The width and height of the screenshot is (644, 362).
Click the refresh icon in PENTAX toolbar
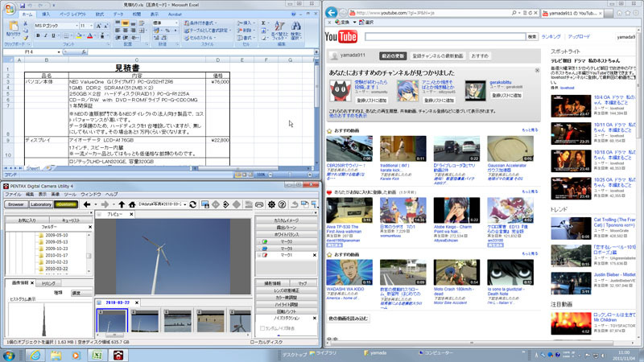point(192,204)
